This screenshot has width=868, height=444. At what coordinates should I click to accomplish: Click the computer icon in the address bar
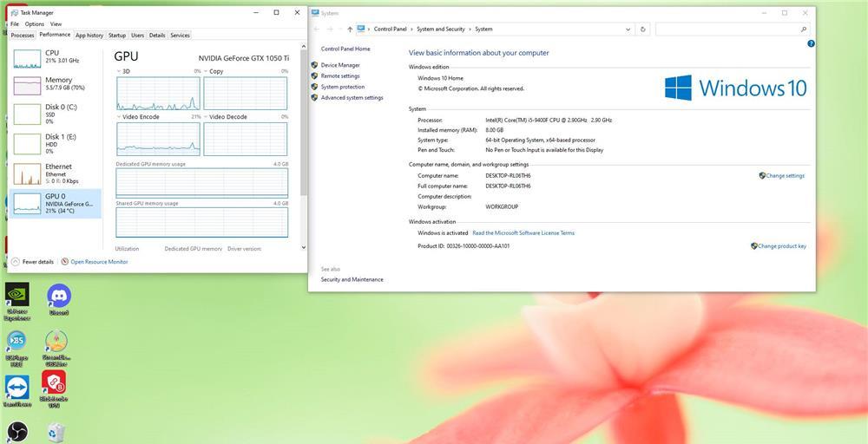(361, 29)
